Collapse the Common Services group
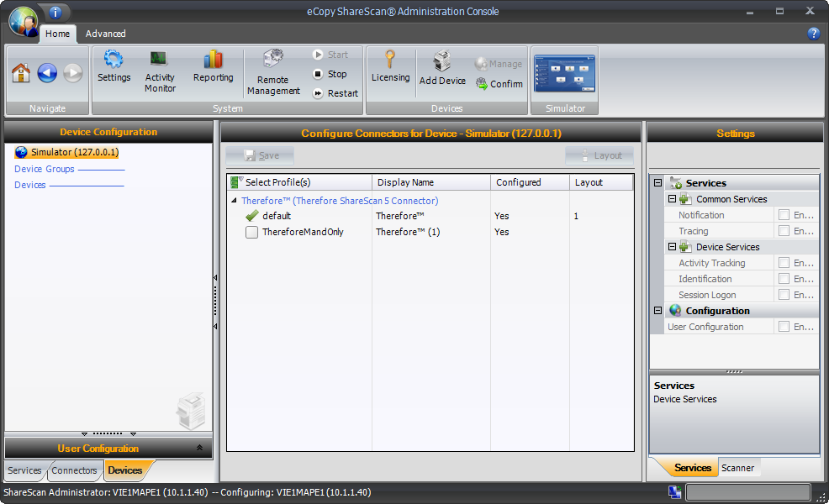 pyautogui.click(x=673, y=198)
